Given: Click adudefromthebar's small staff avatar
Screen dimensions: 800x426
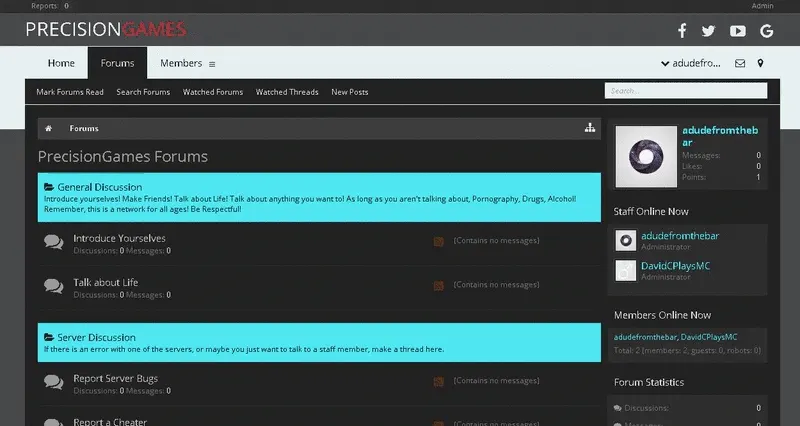Looking at the screenshot, I should click(x=626, y=240).
